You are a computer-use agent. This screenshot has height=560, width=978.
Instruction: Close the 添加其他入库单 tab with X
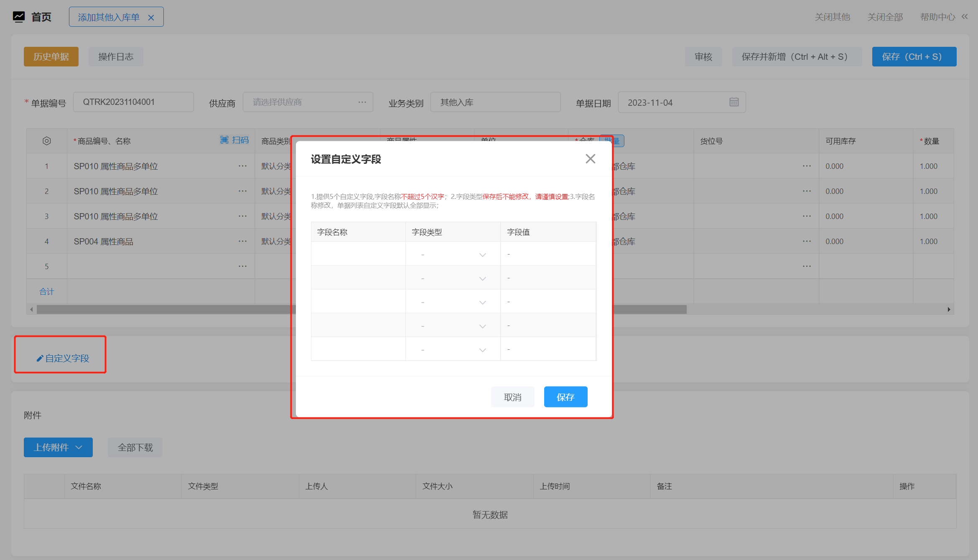pos(151,18)
